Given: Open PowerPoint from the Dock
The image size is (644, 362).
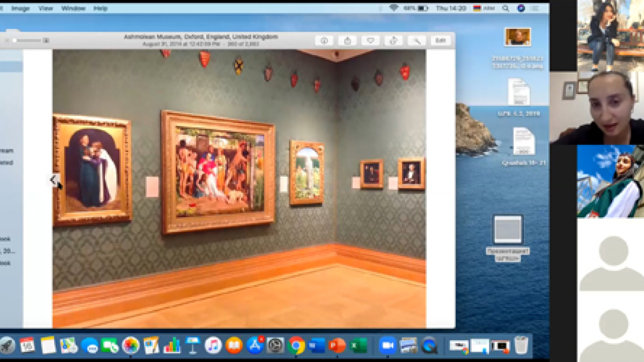Looking at the screenshot, I should pos(337,346).
